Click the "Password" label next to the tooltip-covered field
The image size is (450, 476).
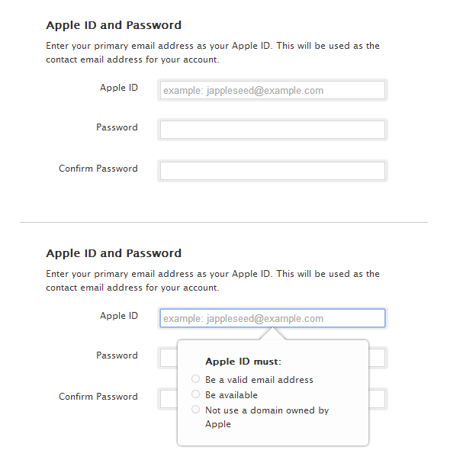tap(117, 355)
